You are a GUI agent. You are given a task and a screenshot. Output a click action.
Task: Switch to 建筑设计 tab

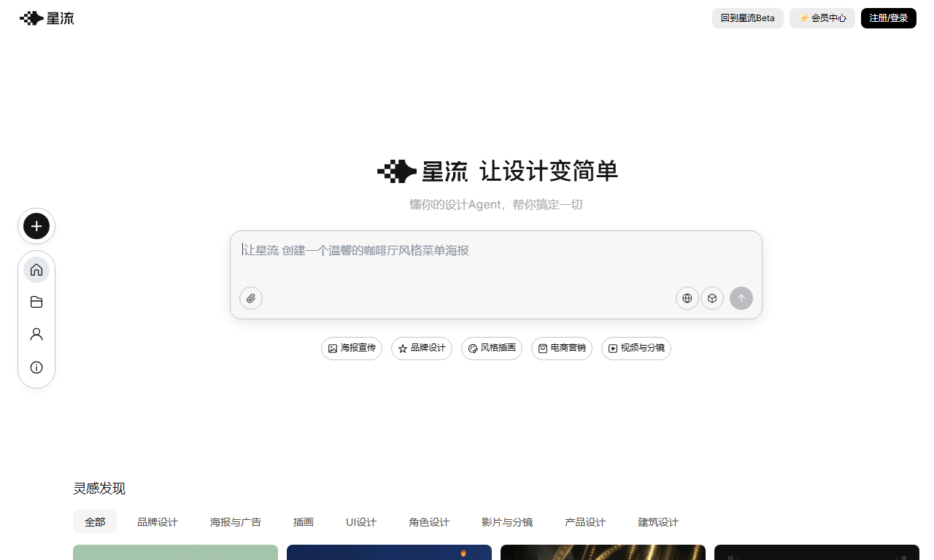(x=658, y=522)
